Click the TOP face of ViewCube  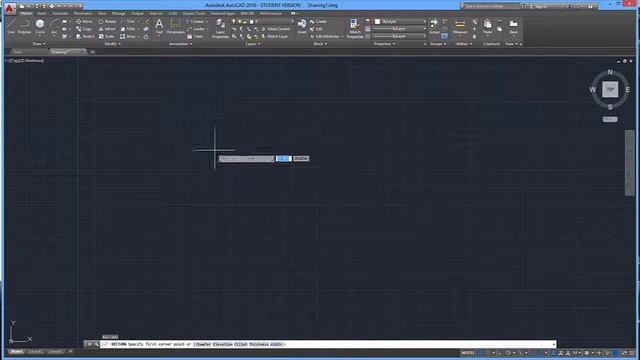tap(610, 89)
